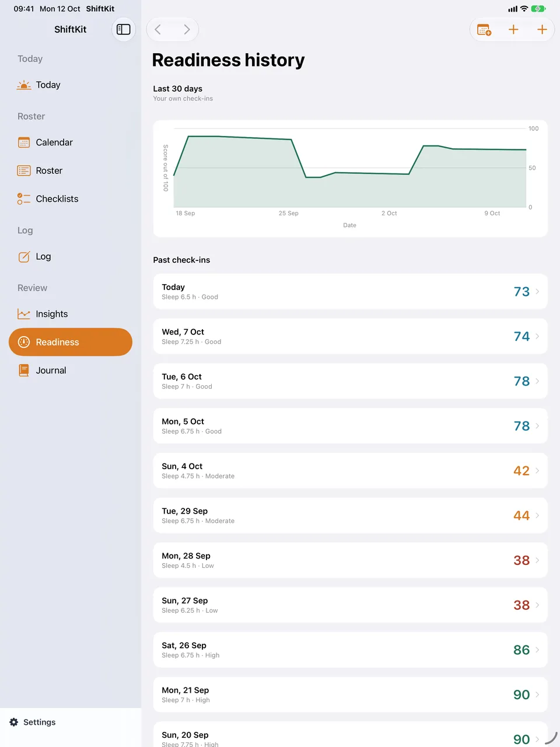Screen dimensions: 560x747
Task: Expand the Today check-in chevron
Action: pos(537,291)
